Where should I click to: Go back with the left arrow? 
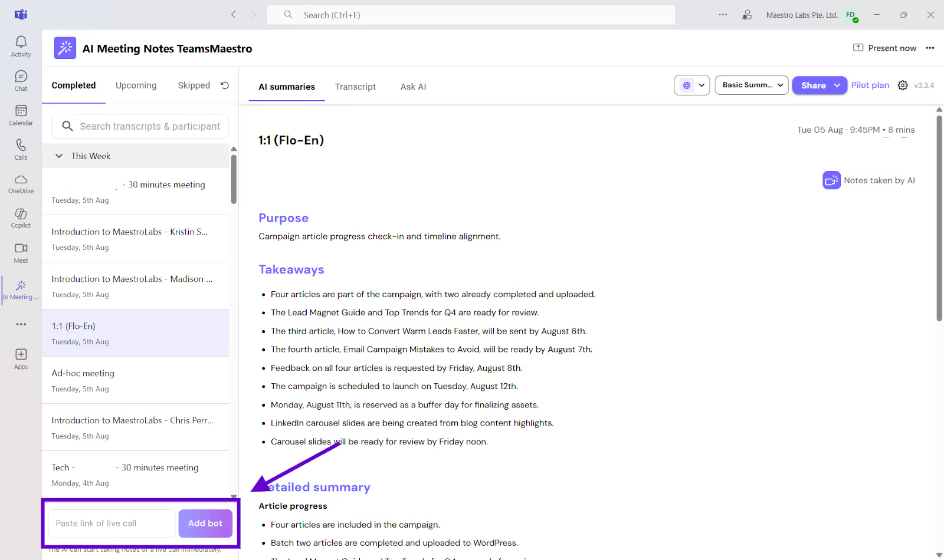234,15
